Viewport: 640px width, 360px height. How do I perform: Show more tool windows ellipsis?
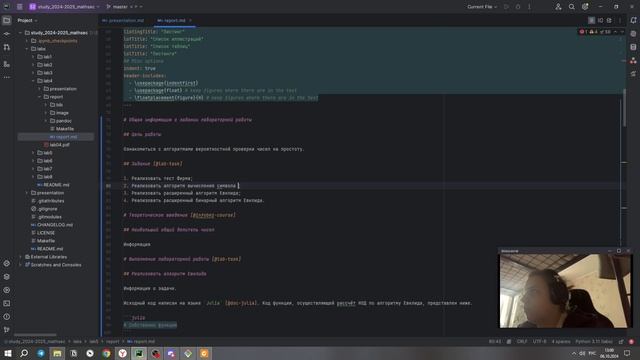(x=7, y=77)
